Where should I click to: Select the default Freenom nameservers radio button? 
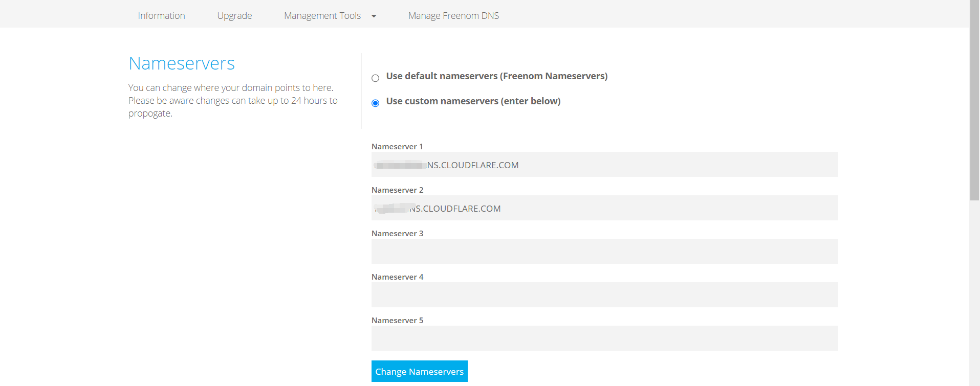(x=376, y=78)
